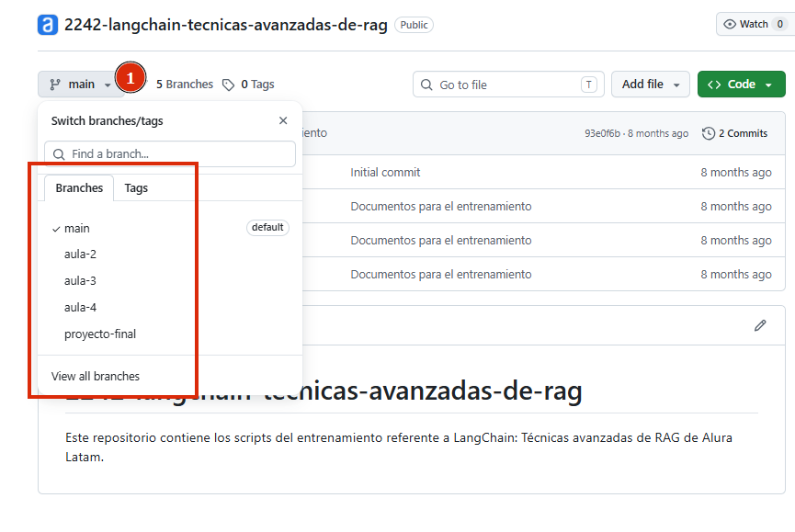Screen dimensions: 795x532
Task: Click the default badge next to main
Action: coord(267,228)
